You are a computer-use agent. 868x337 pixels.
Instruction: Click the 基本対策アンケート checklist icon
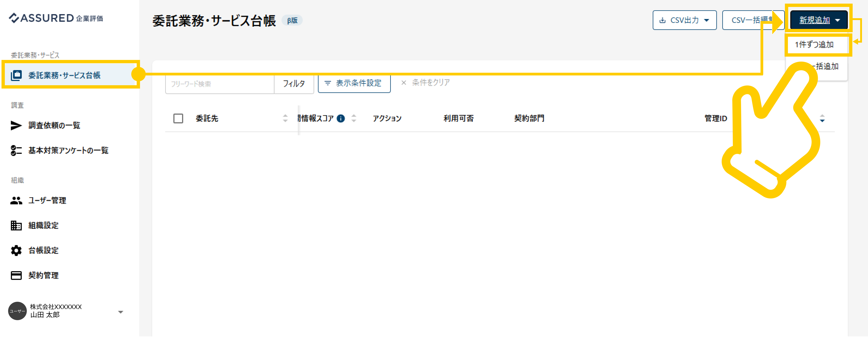tap(16, 150)
